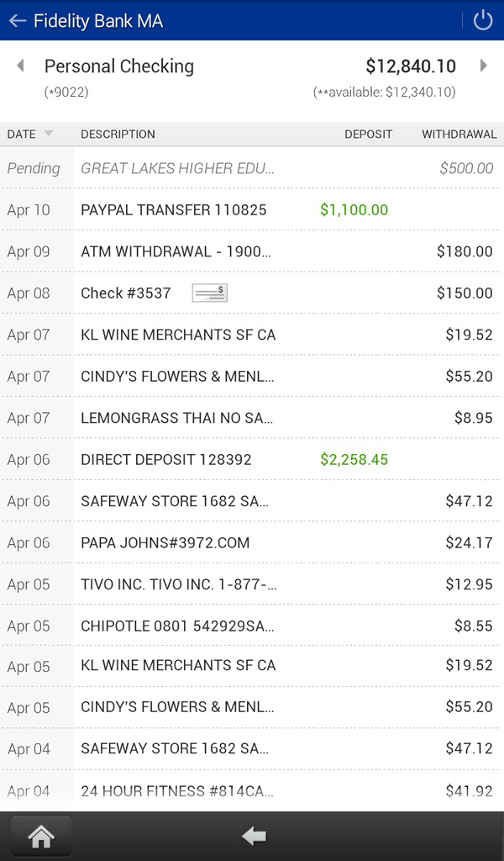View the check image for Check #3537

pyautogui.click(x=209, y=293)
